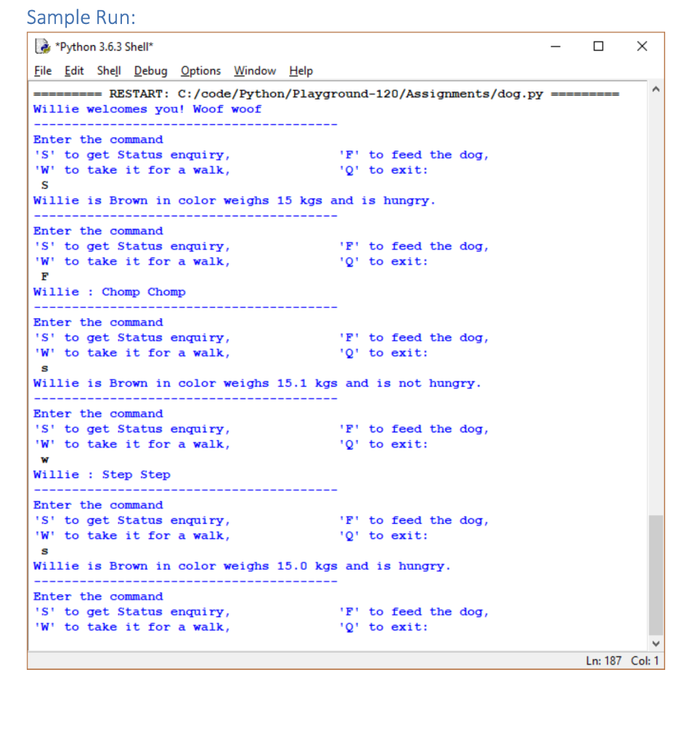
Task: Click the 'Willie welcomes you! Woof woof' line
Action: coord(147,109)
